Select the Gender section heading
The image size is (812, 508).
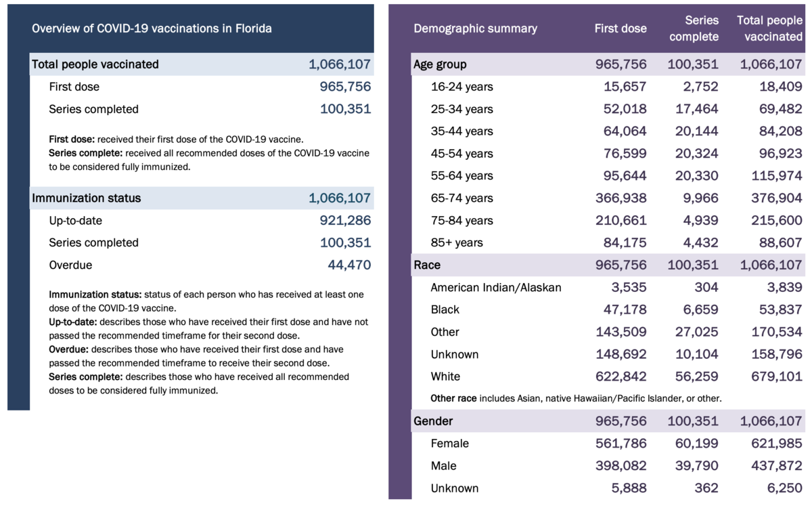pyautogui.click(x=433, y=421)
